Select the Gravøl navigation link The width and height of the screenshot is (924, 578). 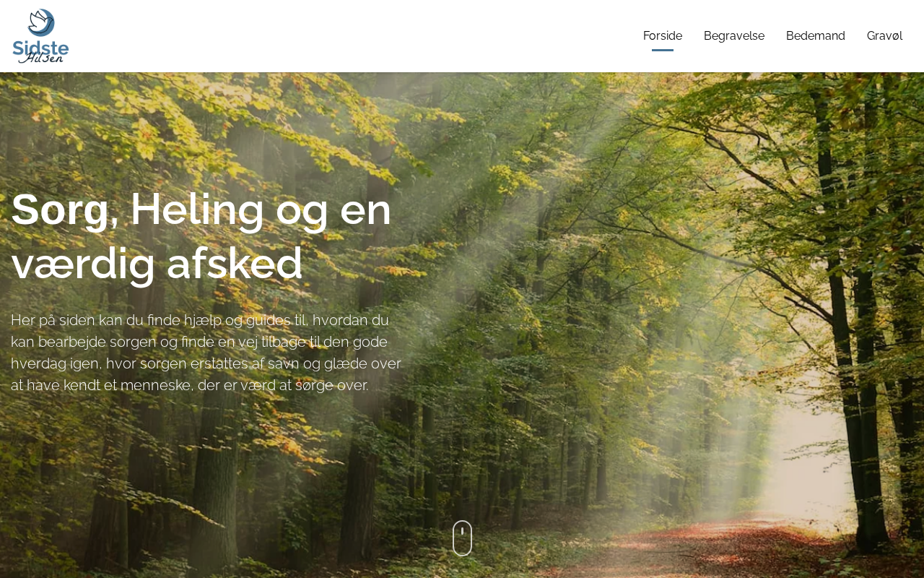884,36
